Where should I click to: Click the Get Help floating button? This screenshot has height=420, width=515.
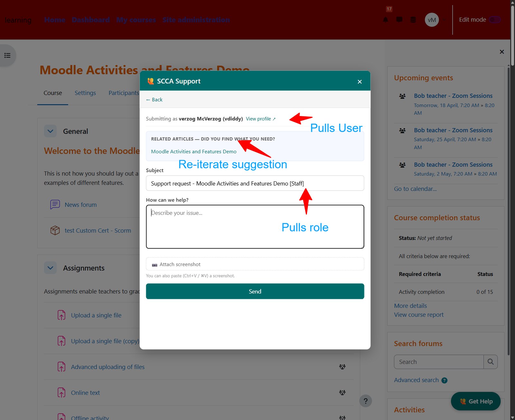tap(476, 401)
